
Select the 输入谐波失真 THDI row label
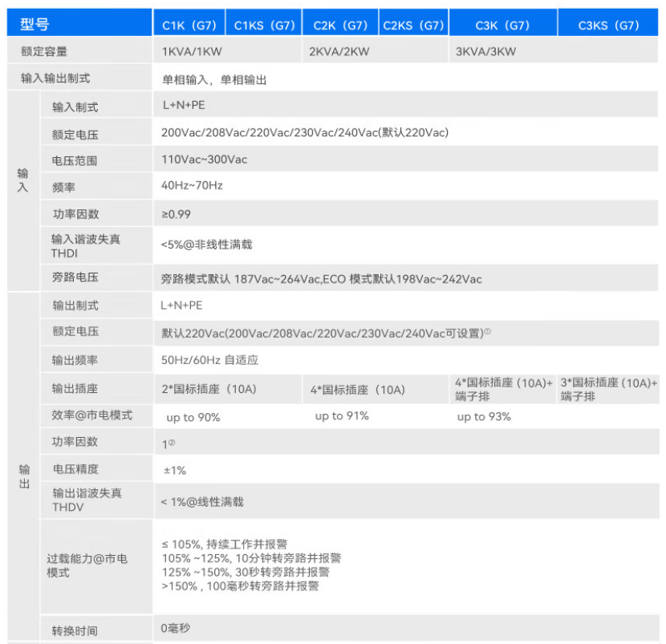(85, 245)
